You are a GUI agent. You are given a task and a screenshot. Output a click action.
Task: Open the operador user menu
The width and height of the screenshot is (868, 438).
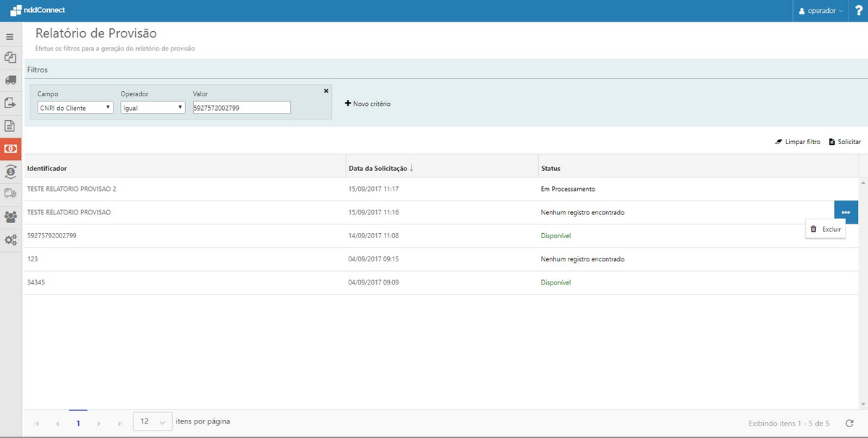pos(820,11)
